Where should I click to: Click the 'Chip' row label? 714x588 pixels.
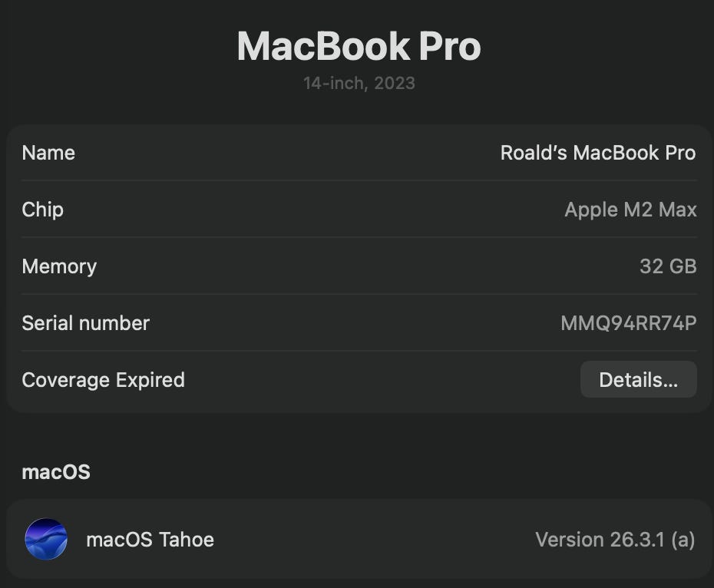point(42,210)
